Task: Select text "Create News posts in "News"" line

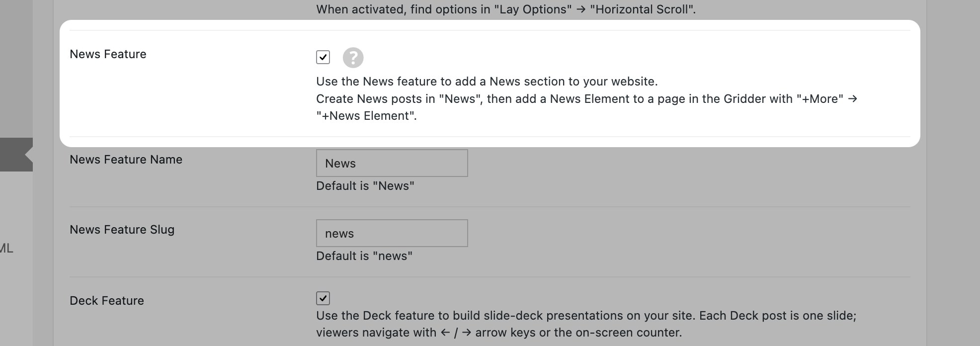Action: click(x=587, y=99)
